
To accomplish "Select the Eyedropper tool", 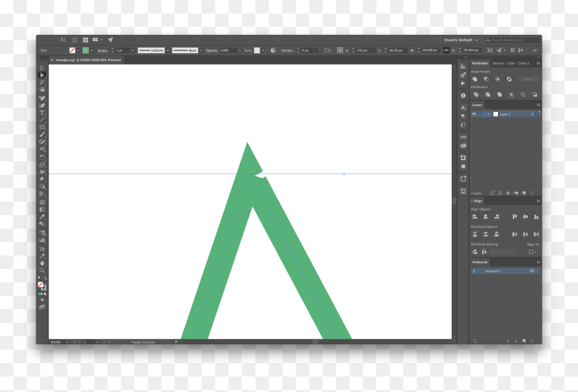I will 42,217.
